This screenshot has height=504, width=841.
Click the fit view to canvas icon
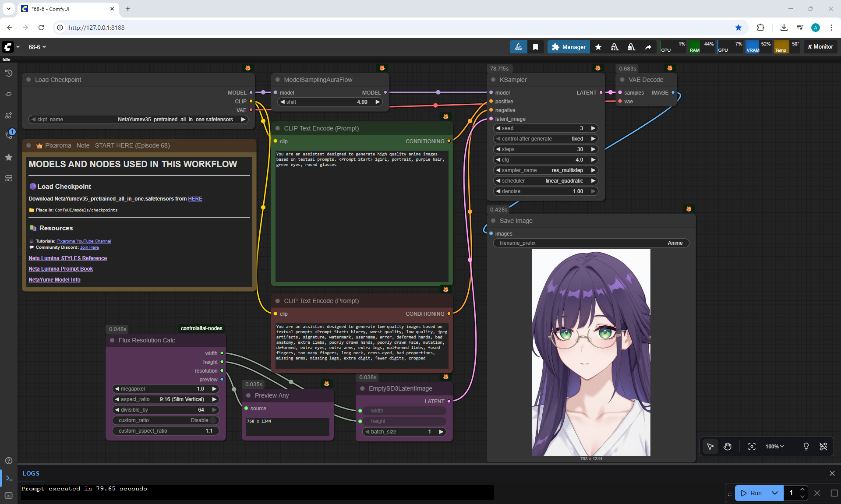coord(752,446)
